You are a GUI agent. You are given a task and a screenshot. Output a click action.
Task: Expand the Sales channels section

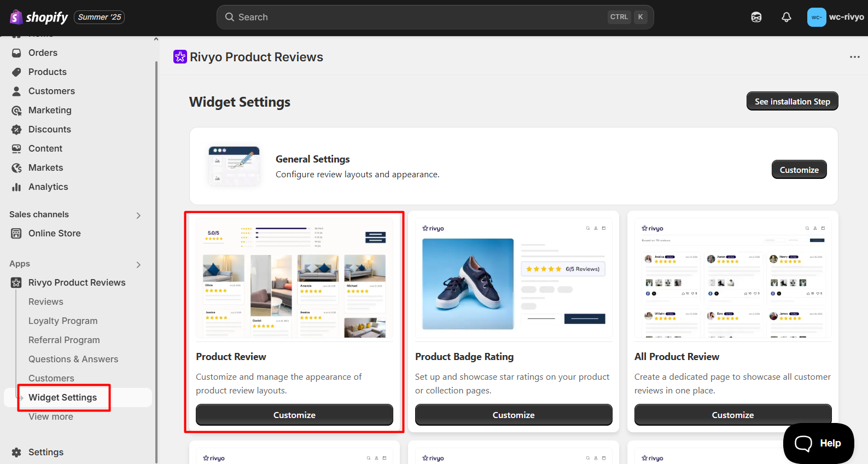(x=138, y=216)
